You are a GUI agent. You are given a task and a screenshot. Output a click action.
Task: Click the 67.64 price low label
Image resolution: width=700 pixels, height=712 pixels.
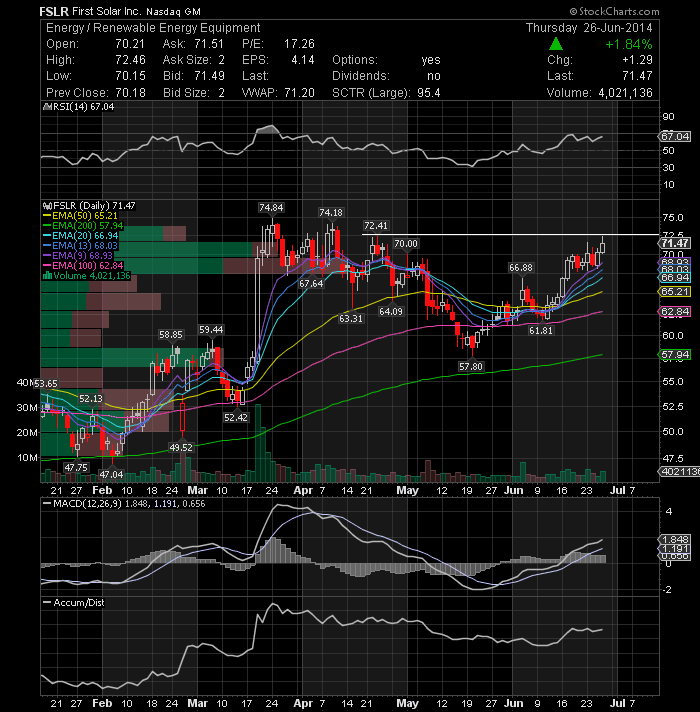click(x=311, y=284)
